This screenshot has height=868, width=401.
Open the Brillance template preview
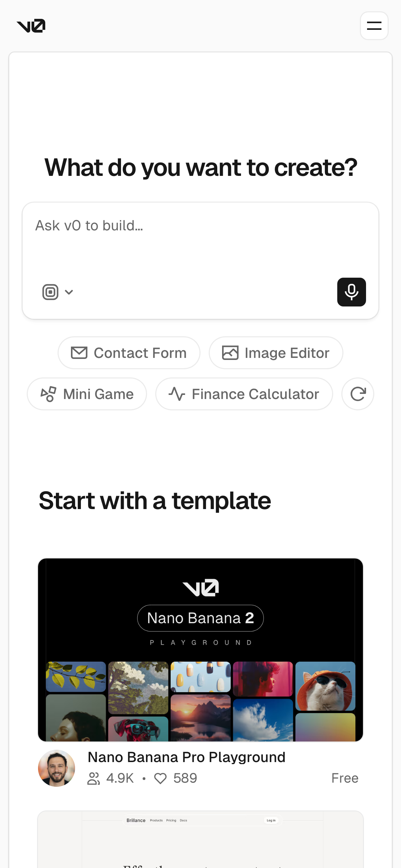200,840
